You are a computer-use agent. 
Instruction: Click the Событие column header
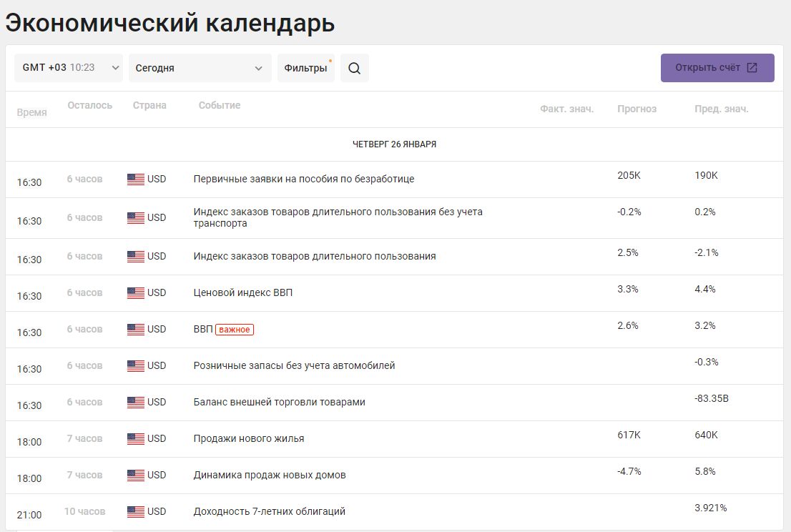point(220,105)
